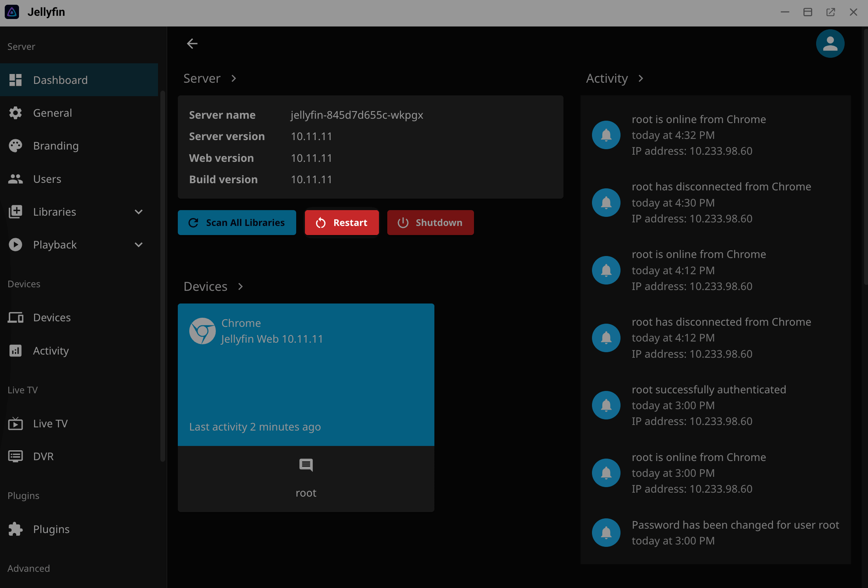Open the DVR sidebar icon
868x588 pixels.
[15, 456]
